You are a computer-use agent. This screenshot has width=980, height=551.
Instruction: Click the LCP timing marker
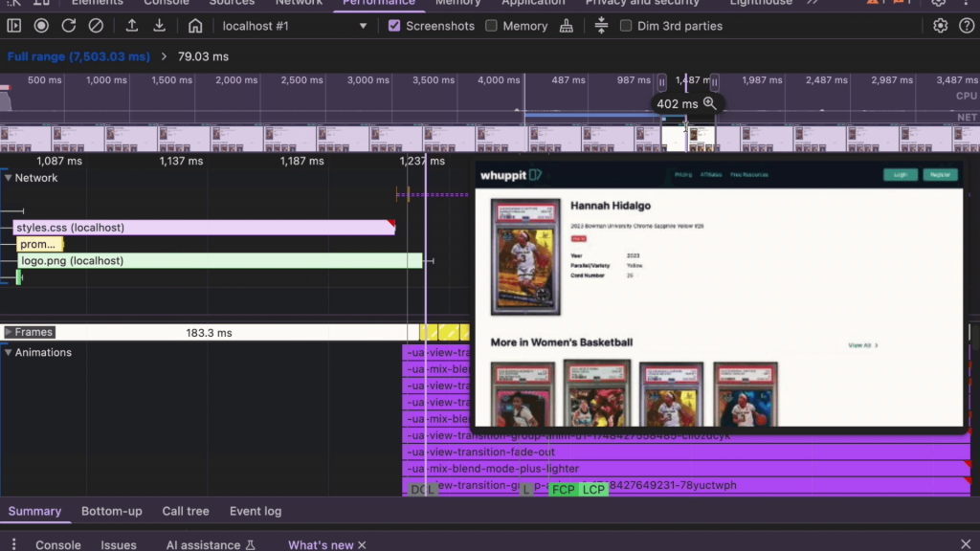(593, 490)
